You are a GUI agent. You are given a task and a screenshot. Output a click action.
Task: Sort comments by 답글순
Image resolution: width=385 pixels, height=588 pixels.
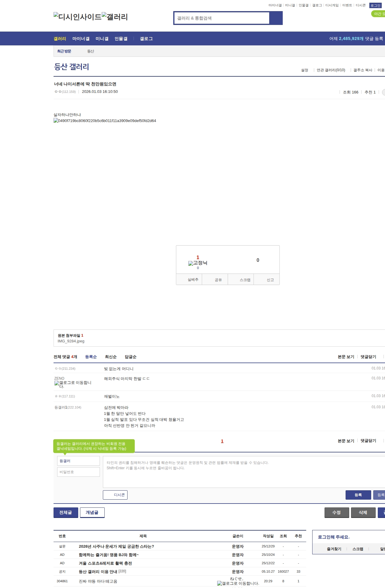pos(131,357)
